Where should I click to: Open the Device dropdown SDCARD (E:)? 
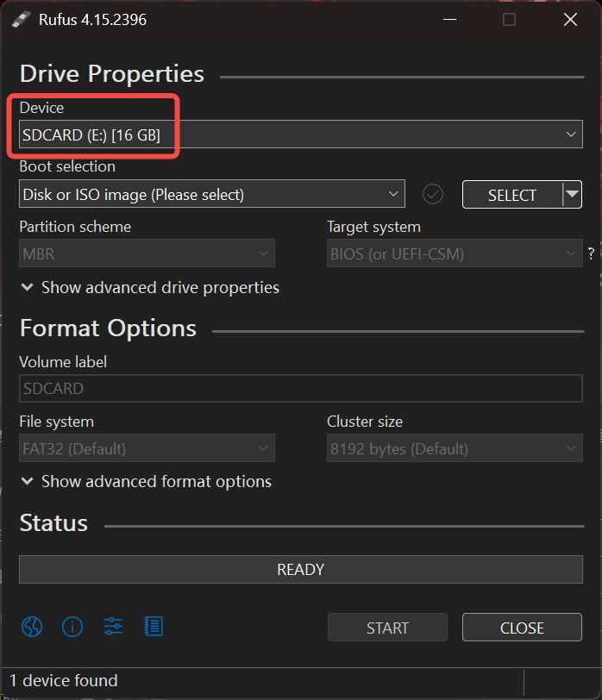300,134
